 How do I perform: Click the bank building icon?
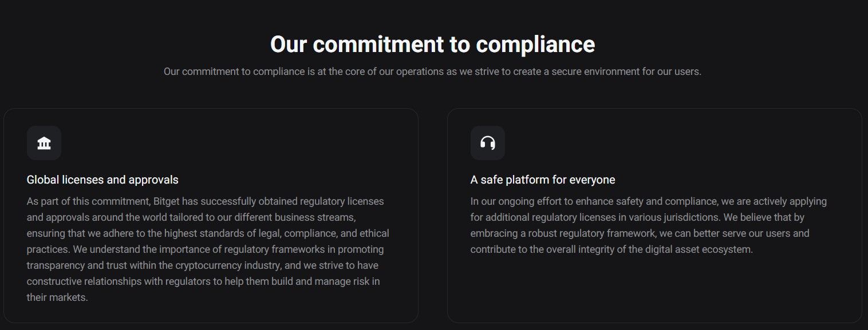(44, 143)
